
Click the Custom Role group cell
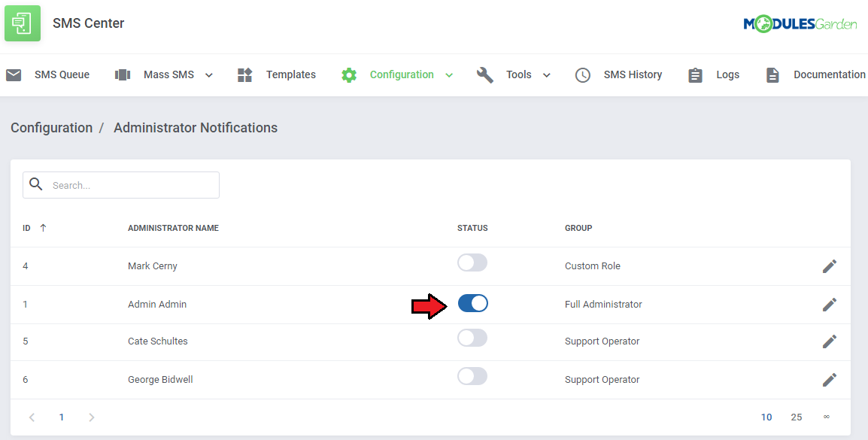pyautogui.click(x=592, y=266)
